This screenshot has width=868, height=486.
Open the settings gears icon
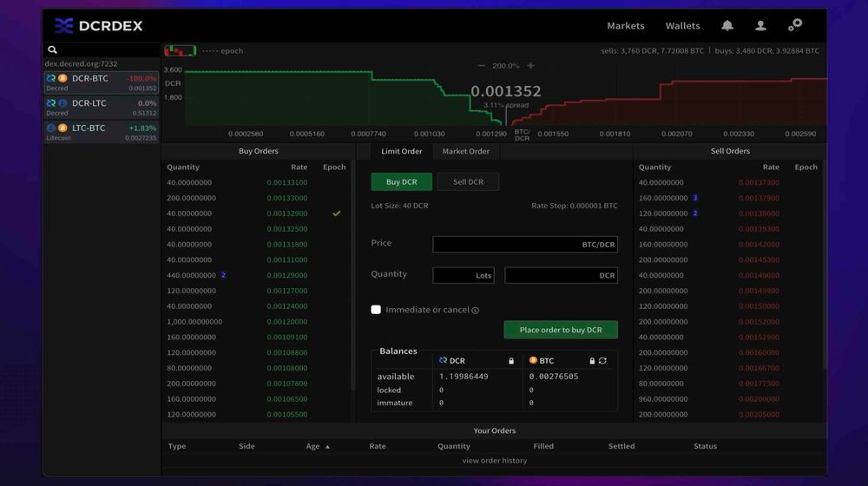click(x=795, y=25)
